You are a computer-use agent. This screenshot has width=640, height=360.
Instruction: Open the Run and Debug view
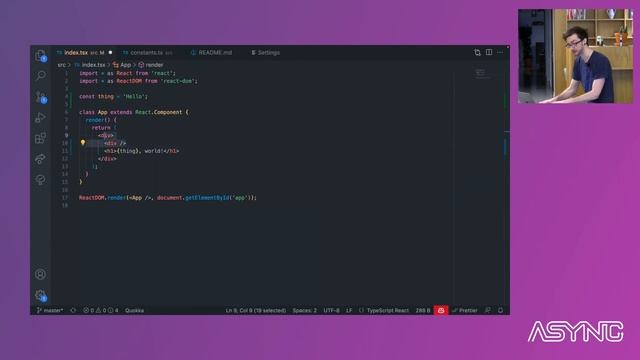40,118
